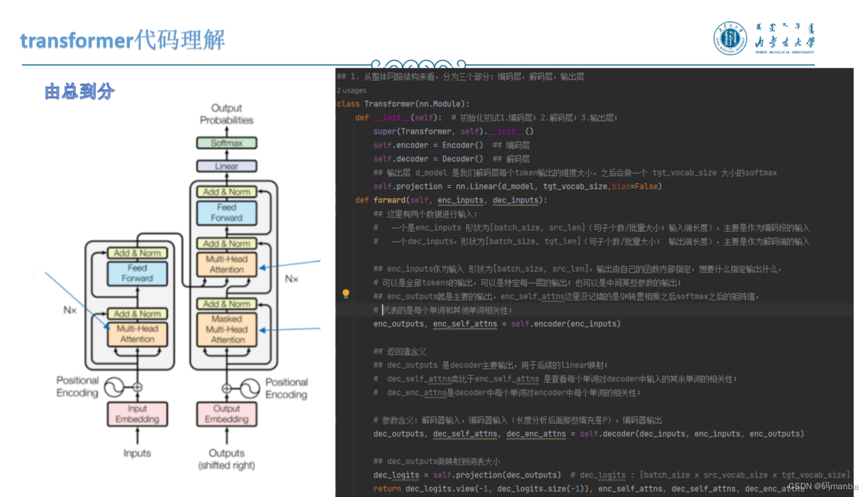Click the first comment line "## 1. 从整体网络结构来看"
Screen dimensions: 868x497
[460, 77]
